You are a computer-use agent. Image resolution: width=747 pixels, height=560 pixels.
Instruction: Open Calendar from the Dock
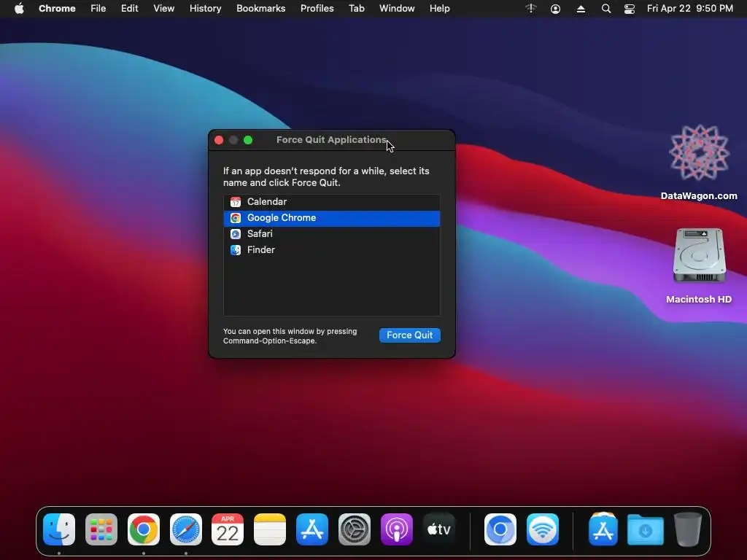[228, 529]
